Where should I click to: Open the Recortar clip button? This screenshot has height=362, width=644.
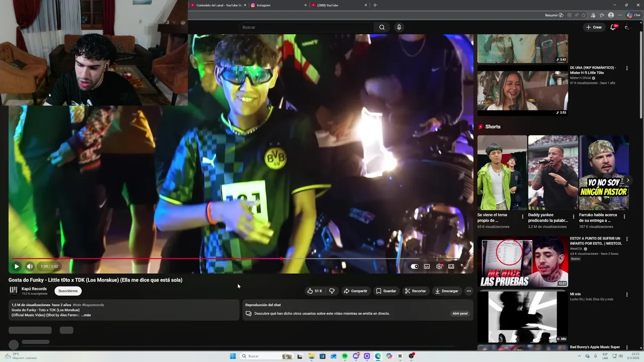click(415, 291)
